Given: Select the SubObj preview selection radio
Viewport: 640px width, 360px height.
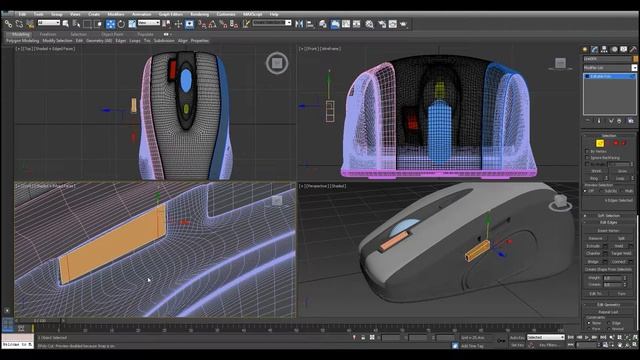Looking at the screenshot, I should (x=601, y=191).
